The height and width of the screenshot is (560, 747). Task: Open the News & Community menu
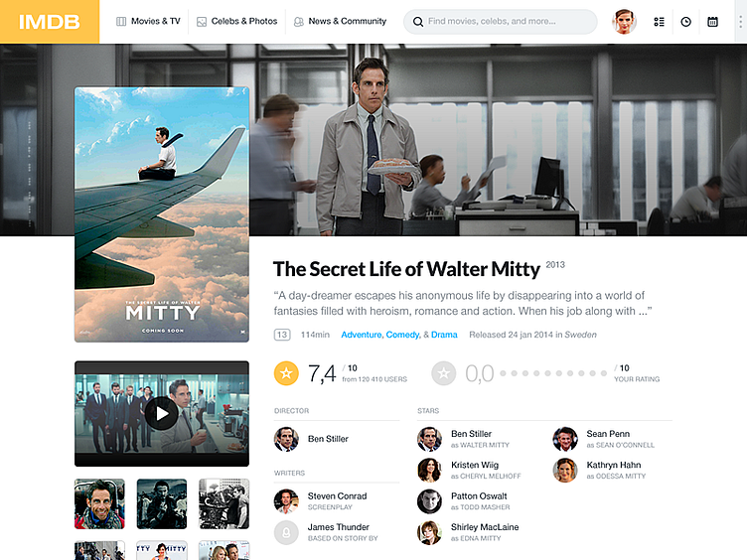coord(340,22)
